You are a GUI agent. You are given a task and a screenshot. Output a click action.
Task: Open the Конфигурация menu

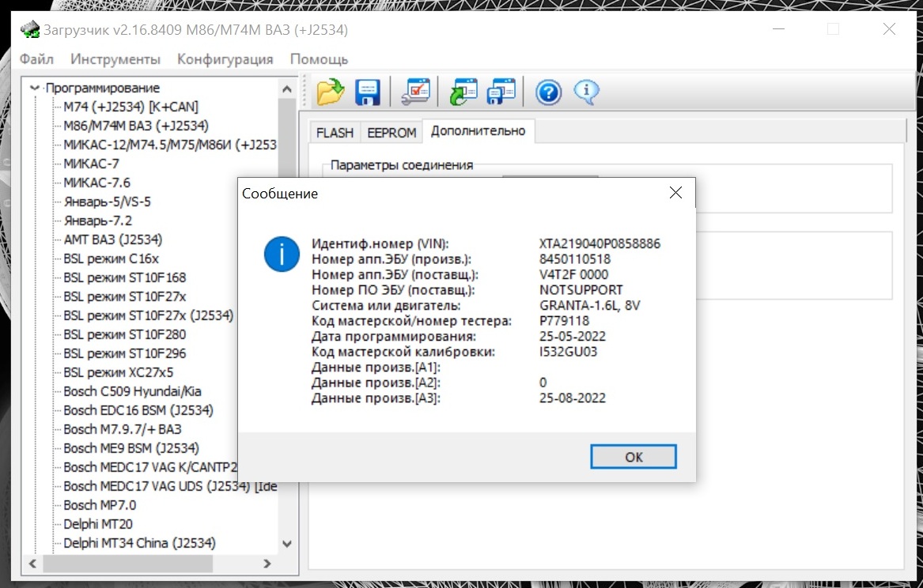[225, 59]
